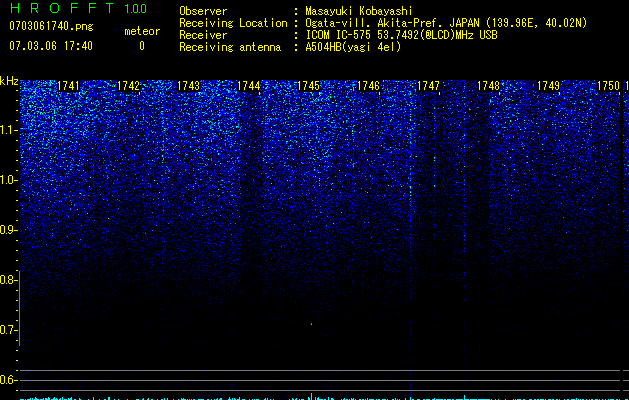Select the A504HB(yagi 4el) antenna text

coord(353,47)
